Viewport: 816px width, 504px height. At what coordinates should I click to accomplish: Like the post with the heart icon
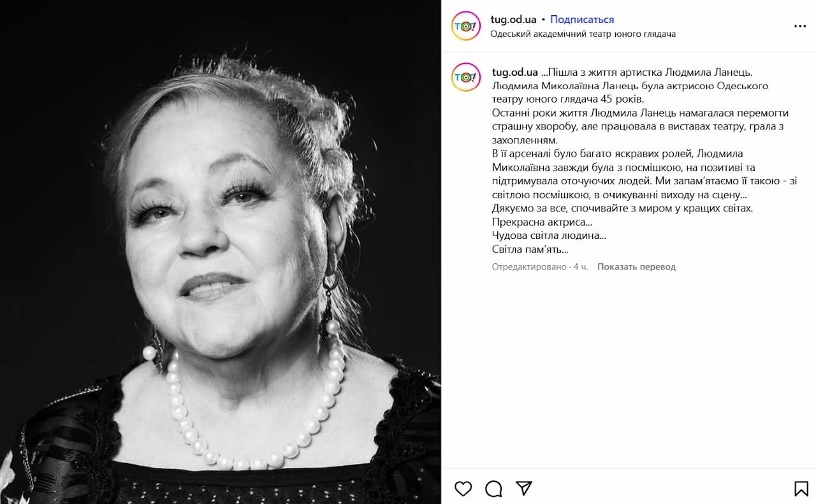463,489
